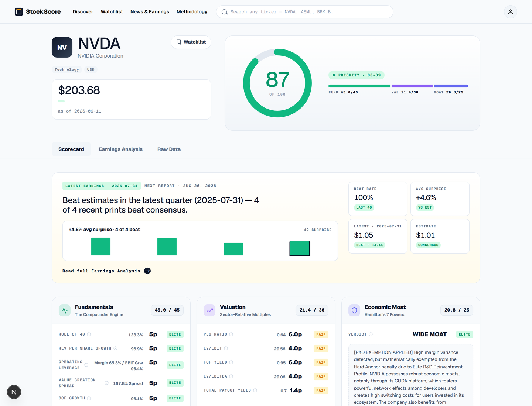The height and width of the screenshot is (406, 532).
Task: Click the Priority 80-89 badge
Action: [357, 75]
